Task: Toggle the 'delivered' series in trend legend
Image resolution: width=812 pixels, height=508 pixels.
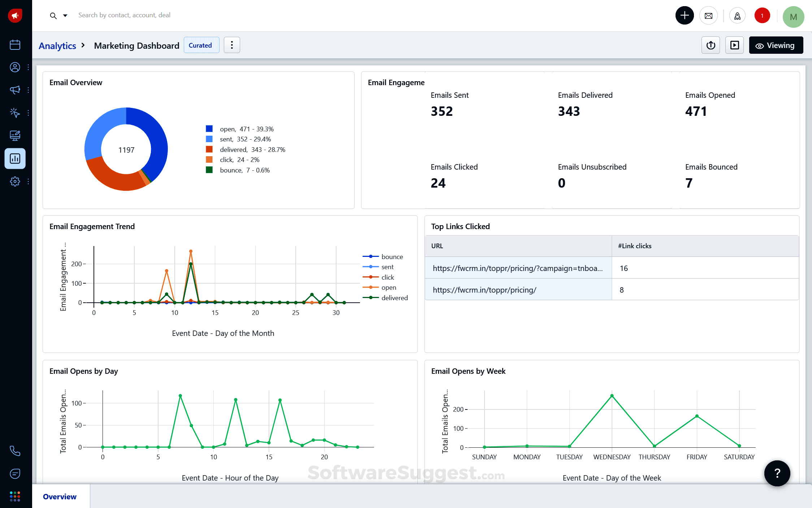Action: click(394, 298)
